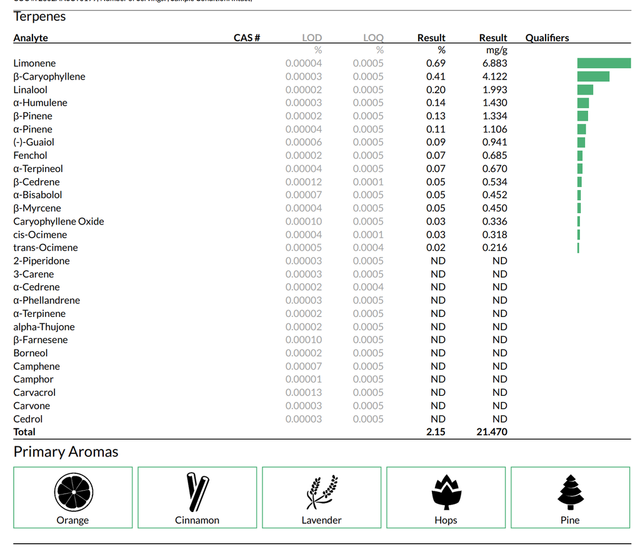640x549 pixels.
Task: Click the Hops cone icon
Action: click(447, 492)
